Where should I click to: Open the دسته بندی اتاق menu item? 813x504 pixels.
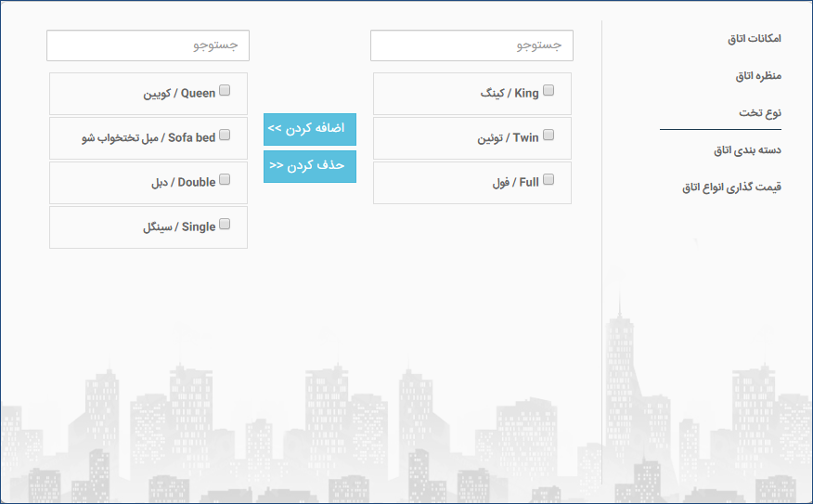pyautogui.click(x=747, y=150)
